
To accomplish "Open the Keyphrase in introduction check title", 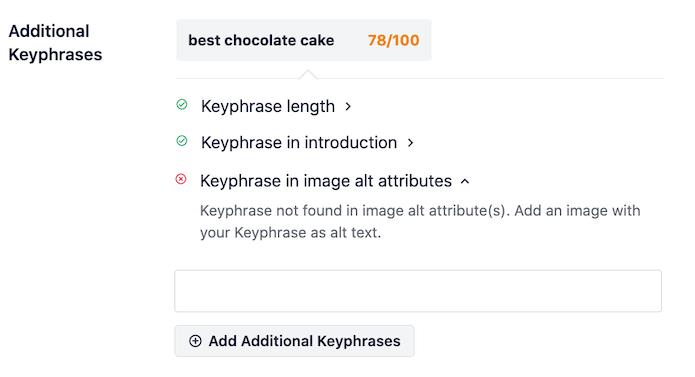I will [x=299, y=143].
